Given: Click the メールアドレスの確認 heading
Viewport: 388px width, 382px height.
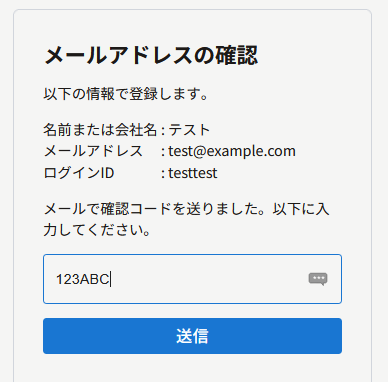Looking at the screenshot, I should 151,55.
